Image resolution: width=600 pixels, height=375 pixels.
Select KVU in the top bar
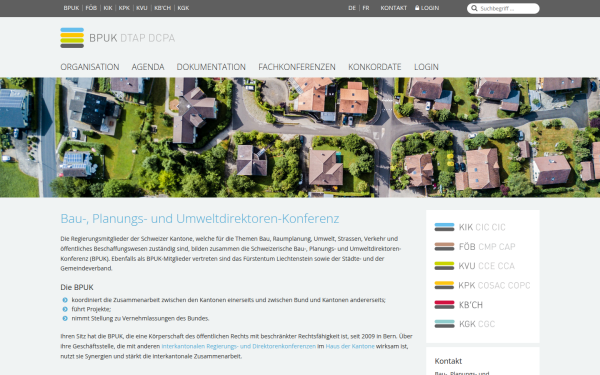142,8
